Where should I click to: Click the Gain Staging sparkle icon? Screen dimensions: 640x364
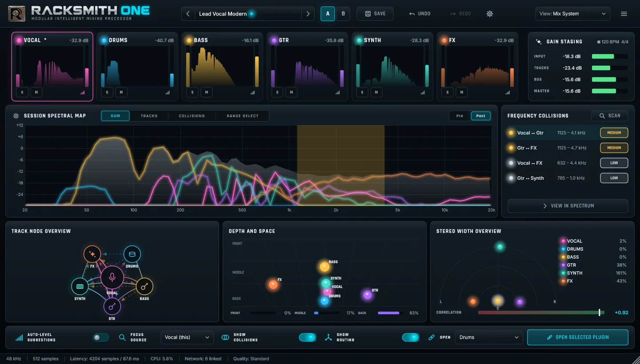pyautogui.click(x=538, y=42)
